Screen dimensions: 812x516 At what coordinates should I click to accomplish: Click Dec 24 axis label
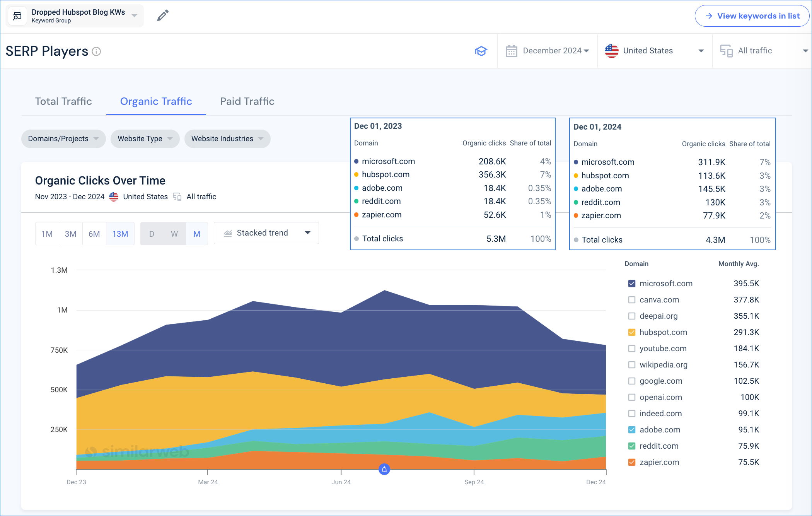click(x=596, y=482)
